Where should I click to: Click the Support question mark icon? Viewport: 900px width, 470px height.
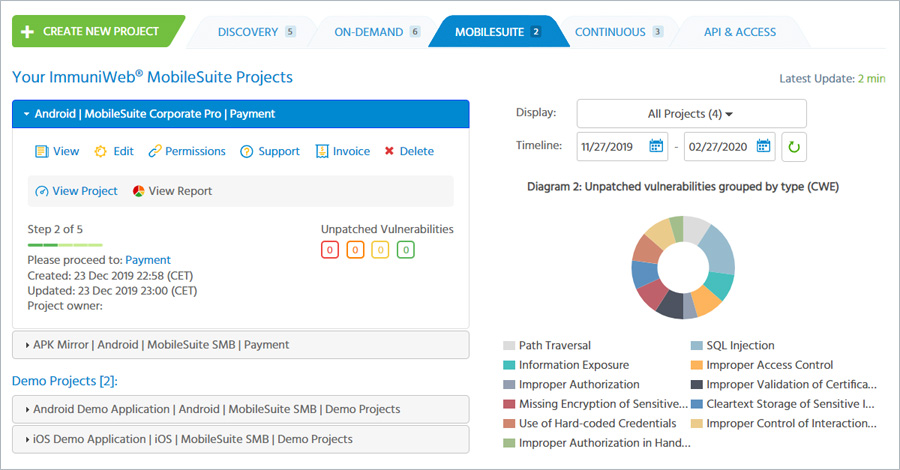[246, 152]
